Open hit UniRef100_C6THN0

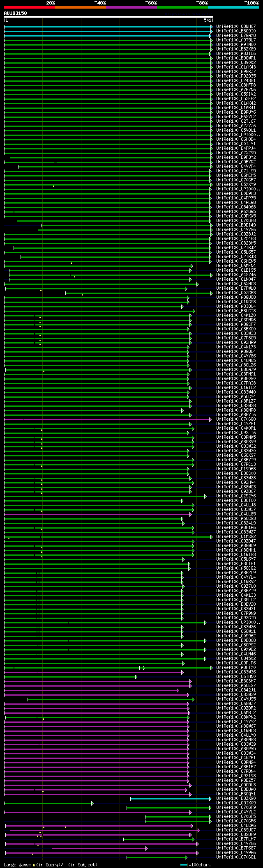click(236, 676)
